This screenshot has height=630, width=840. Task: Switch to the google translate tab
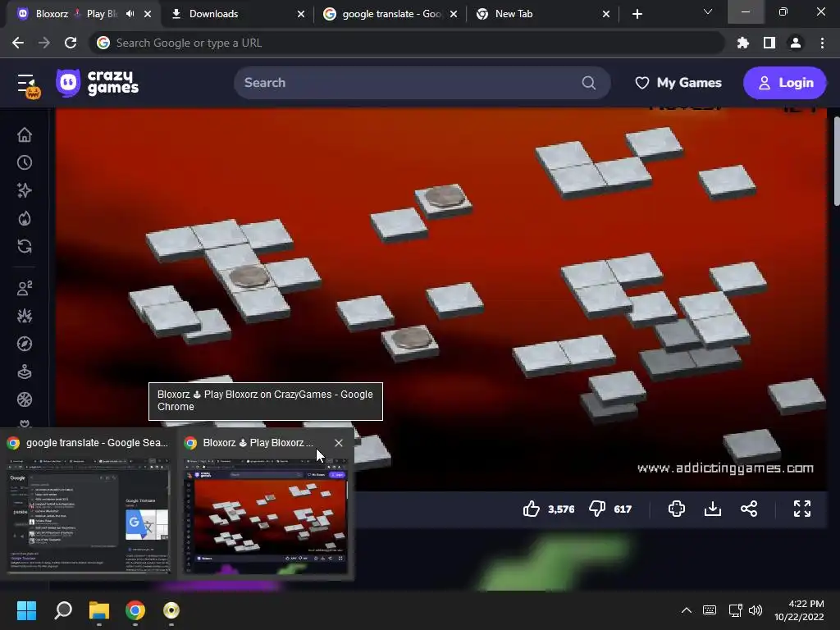tap(384, 14)
